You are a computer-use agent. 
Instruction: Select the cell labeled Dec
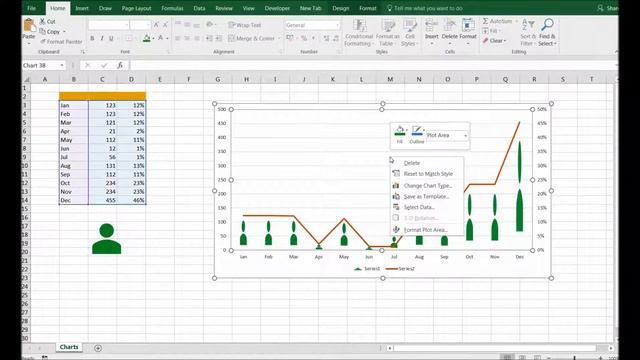pos(73,200)
